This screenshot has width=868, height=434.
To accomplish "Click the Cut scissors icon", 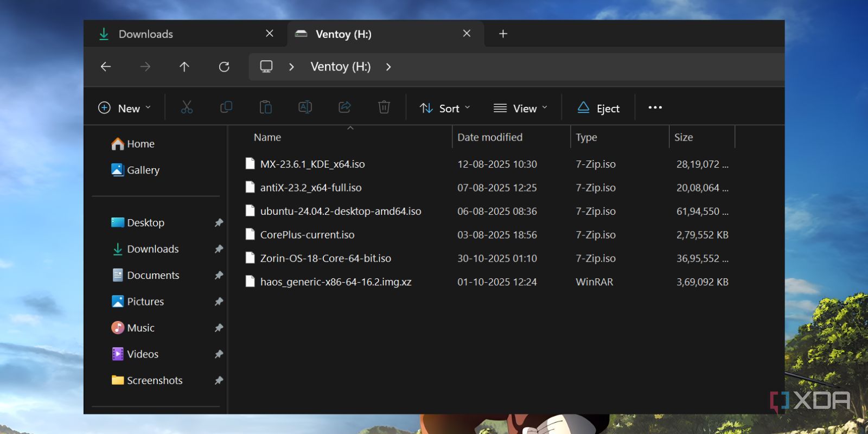I will coord(187,107).
